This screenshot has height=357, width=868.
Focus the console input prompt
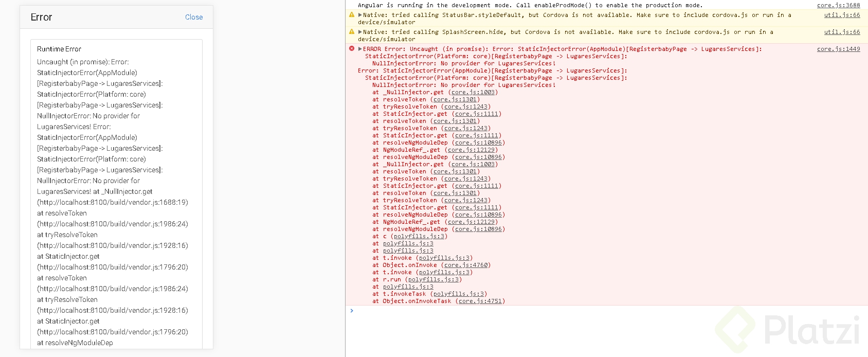607,311
